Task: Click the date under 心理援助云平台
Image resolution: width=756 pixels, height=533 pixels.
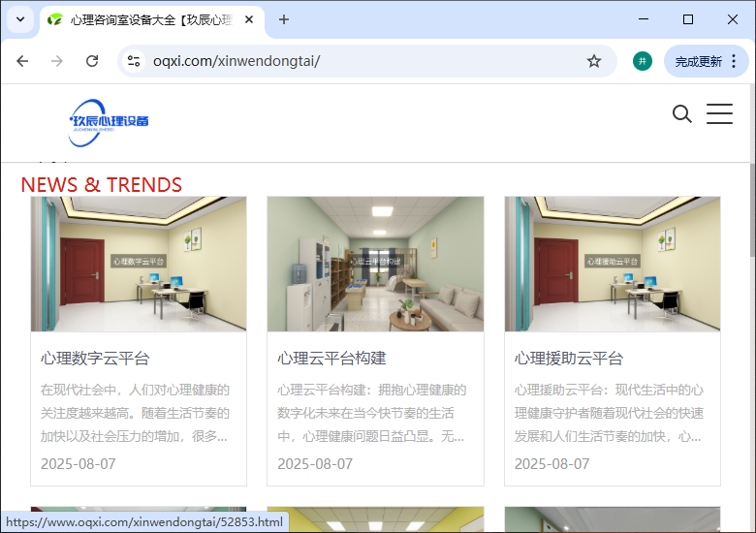Action: coord(552,463)
